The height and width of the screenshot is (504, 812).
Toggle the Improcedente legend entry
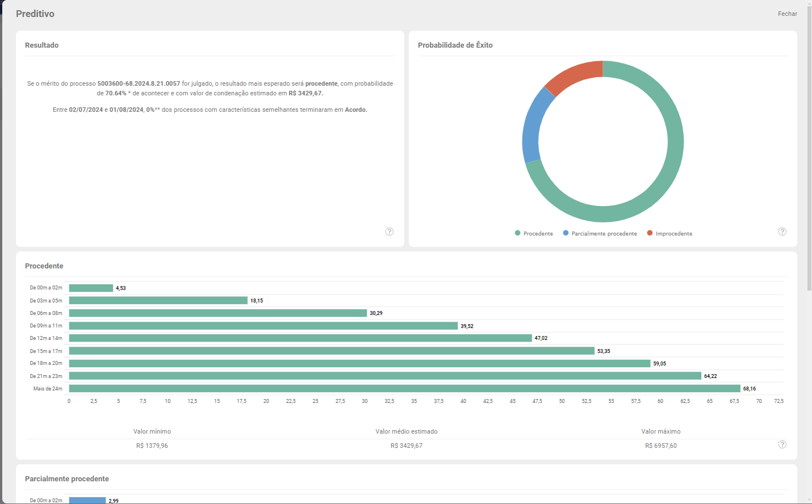(670, 233)
